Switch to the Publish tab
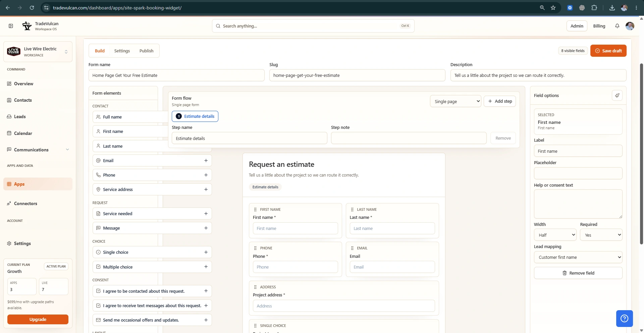This screenshot has width=644, height=333. point(147,51)
